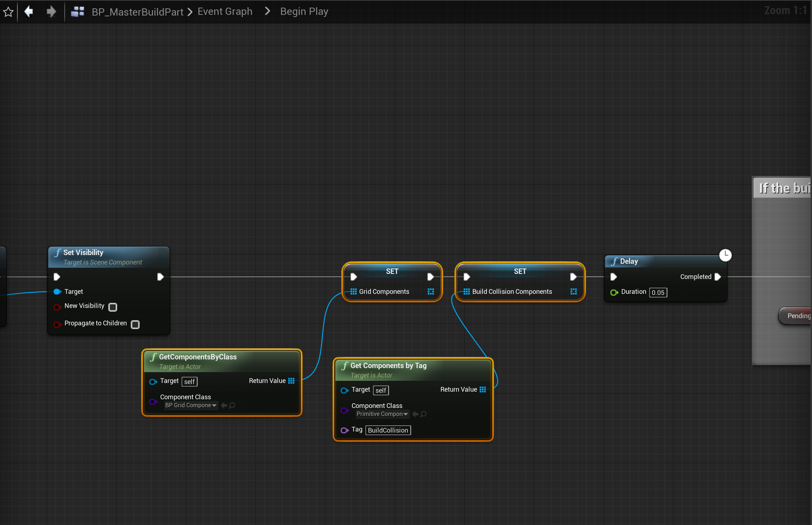Image resolution: width=812 pixels, height=525 pixels.
Task: Click the BuildCollision tag input field
Action: [x=388, y=430]
